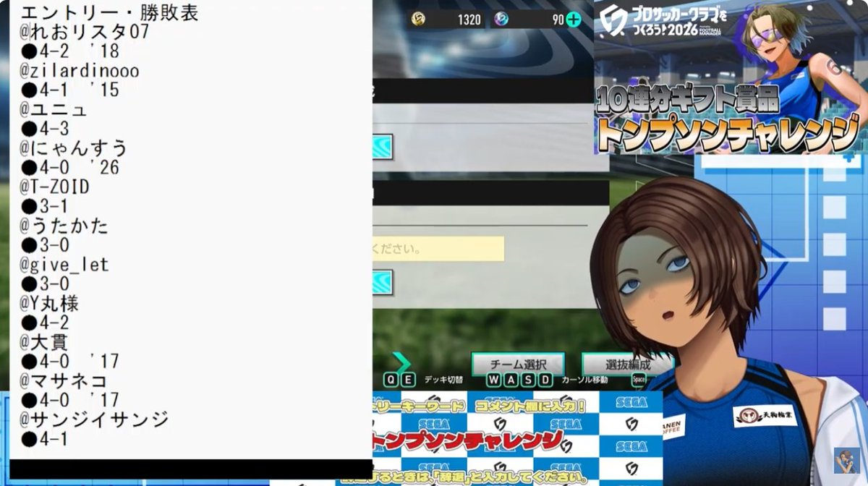
Task: Click the デッキ切替 label
Action: (x=443, y=380)
